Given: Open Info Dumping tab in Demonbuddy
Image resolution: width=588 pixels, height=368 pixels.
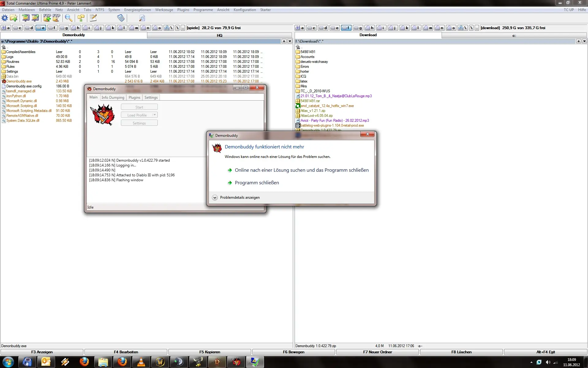Looking at the screenshot, I should (113, 98).
